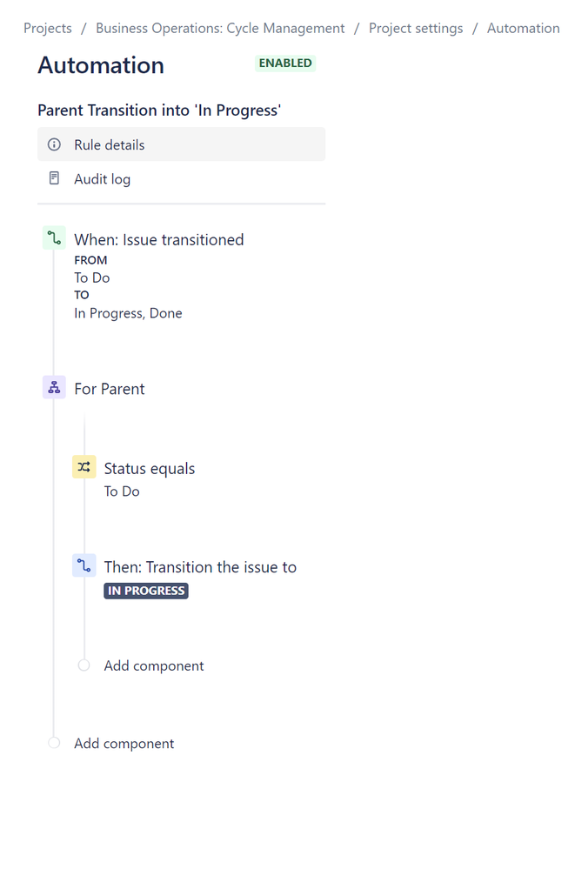Click the Rule details info icon
The image size is (588, 869).
coord(54,144)
